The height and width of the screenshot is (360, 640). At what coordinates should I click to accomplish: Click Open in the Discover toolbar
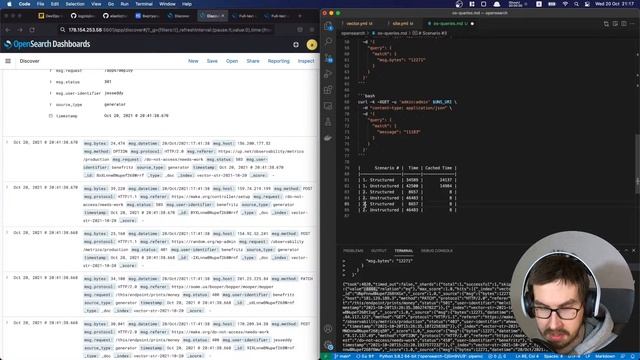(x=232, y=61)
